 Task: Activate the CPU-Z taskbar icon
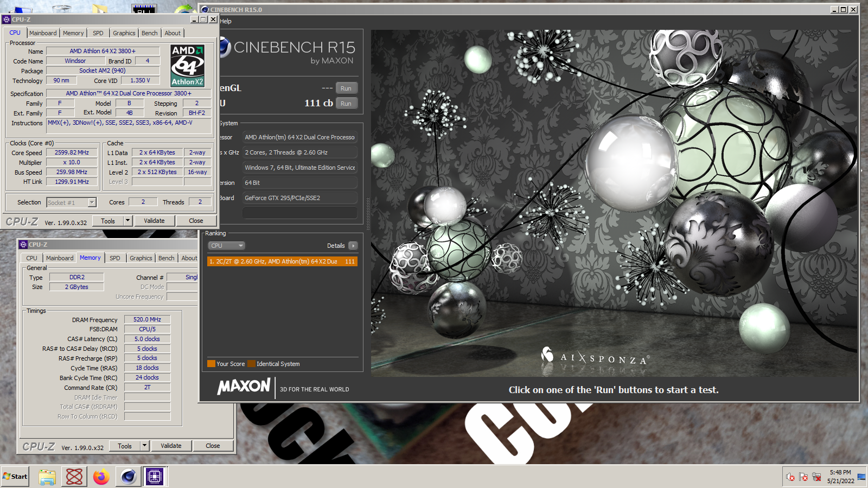(x=155, y=477)
